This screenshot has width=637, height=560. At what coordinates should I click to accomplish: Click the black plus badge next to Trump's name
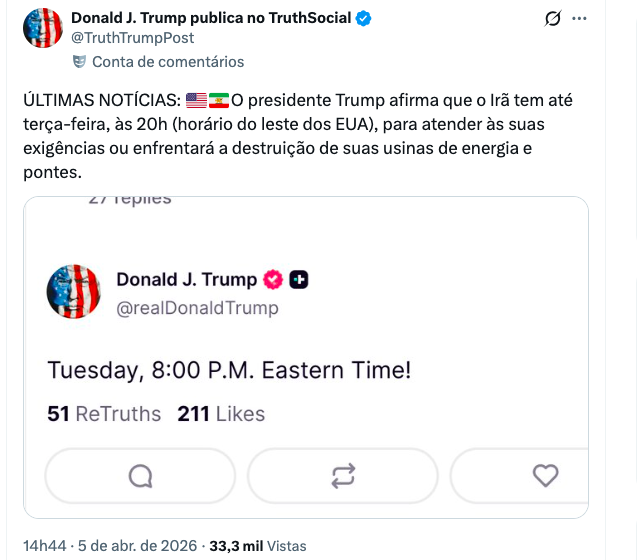pos(299,280)
